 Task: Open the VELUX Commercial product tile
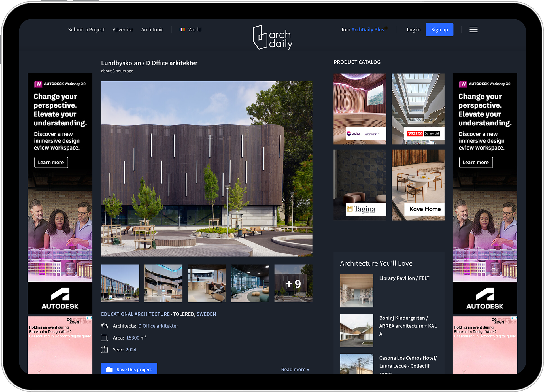(x=418, y=109)
